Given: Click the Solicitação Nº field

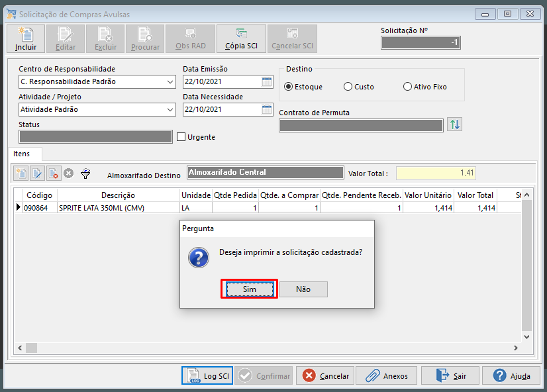Looking at the screenshot, I should coord(421,43).
